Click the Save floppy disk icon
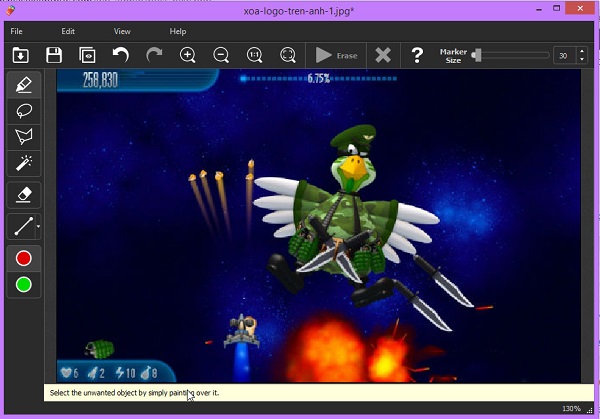Viewport: 600px width, 419px height. [54, 55]
